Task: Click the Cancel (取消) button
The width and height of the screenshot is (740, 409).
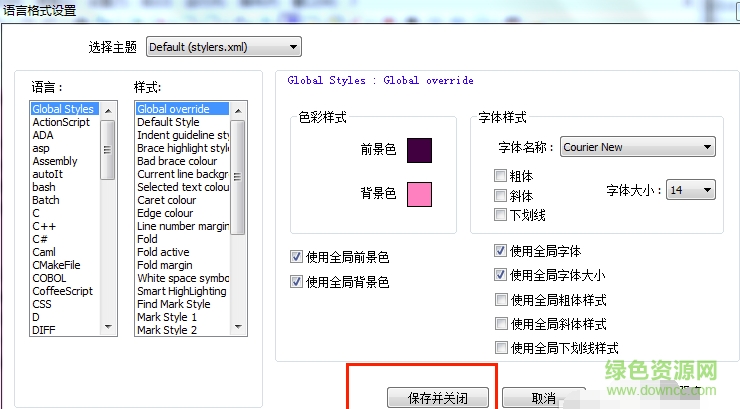Action: [543, 398]
